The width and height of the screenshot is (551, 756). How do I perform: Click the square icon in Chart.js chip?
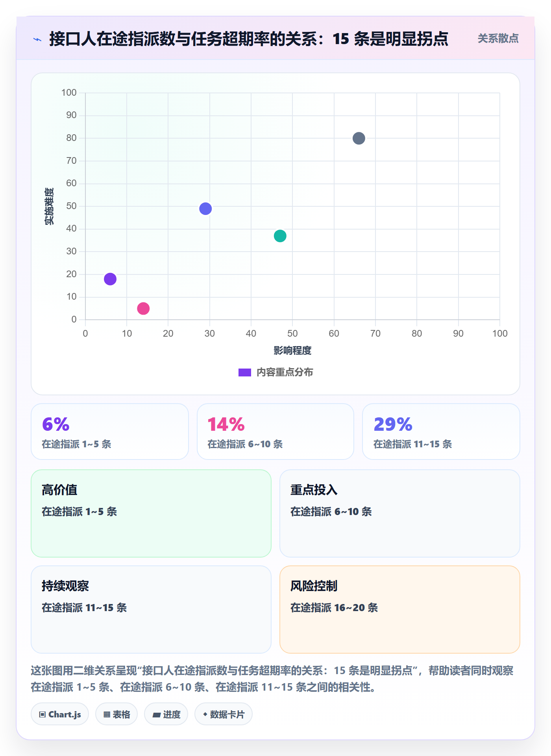(43, 715)
